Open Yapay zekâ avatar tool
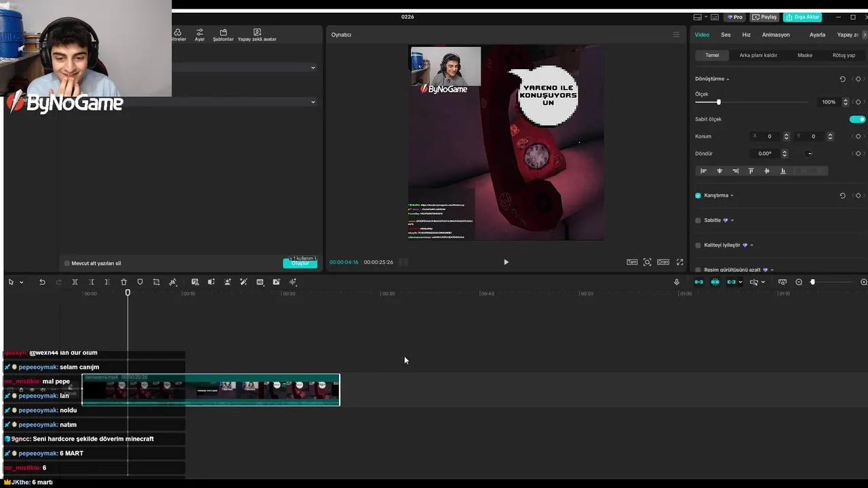Image resolution: width=868 pixels, height=488 pixels. 257,35
